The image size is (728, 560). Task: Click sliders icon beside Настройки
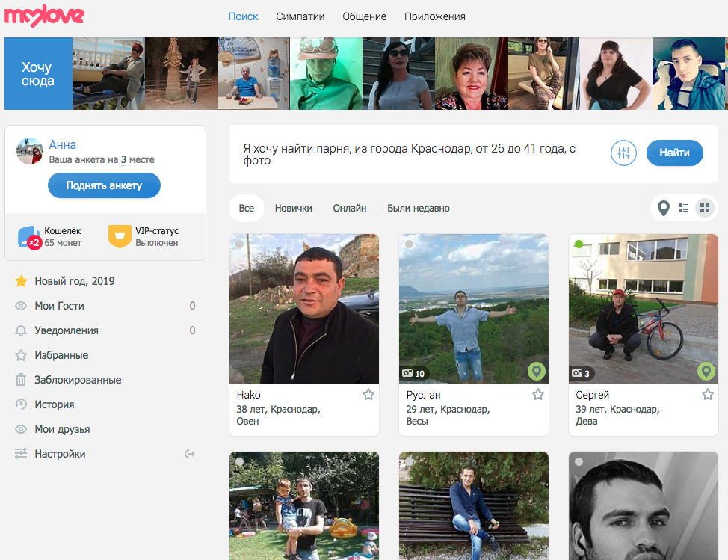click(x=21, y=454)
